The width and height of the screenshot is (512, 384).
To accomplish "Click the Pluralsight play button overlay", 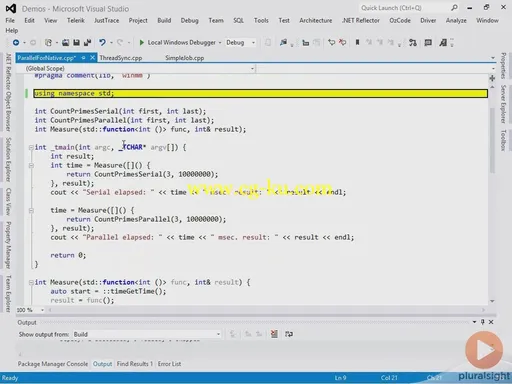I will [484, 350].
